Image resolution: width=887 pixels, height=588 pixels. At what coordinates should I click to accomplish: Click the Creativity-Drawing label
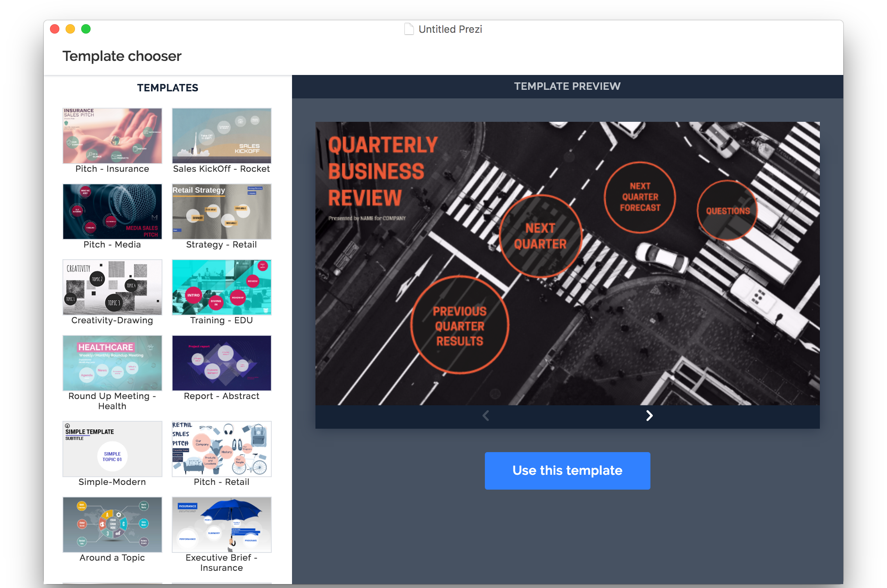(112, 320)
